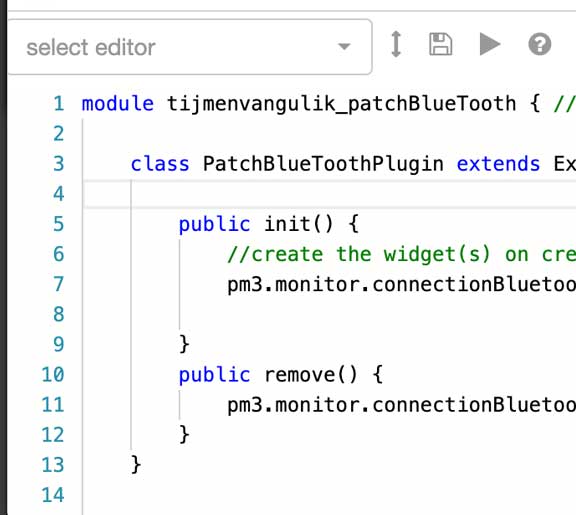Click the PatchBlueToothPlugin class name

point(323,164)
